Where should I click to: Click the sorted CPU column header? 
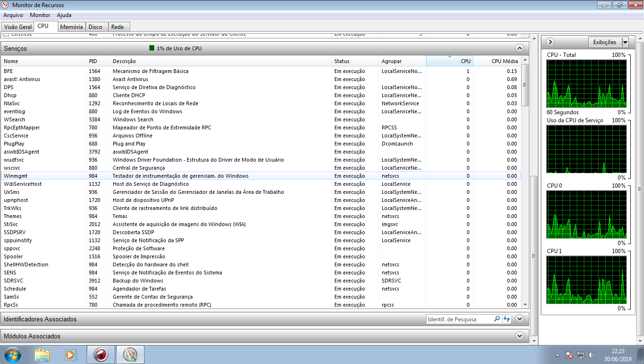point(449,61)
